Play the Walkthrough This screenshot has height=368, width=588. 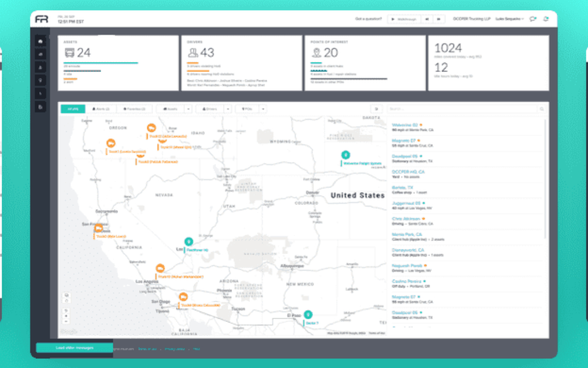[x=404, y=19]
